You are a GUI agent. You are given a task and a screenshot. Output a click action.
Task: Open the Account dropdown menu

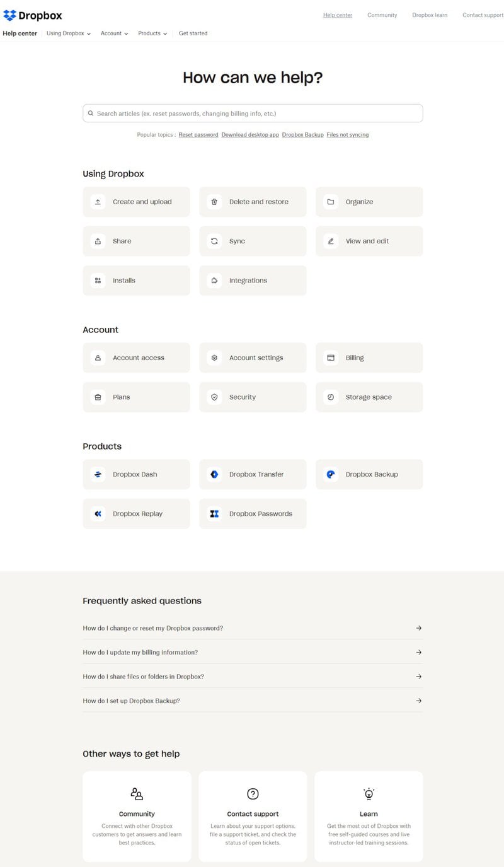(113, 33)
